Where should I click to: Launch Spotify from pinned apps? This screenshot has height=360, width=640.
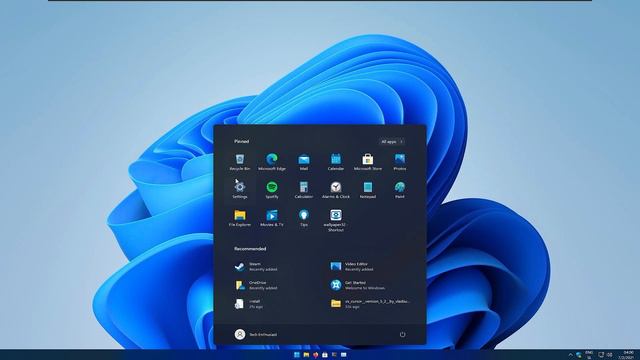(272, 190)
